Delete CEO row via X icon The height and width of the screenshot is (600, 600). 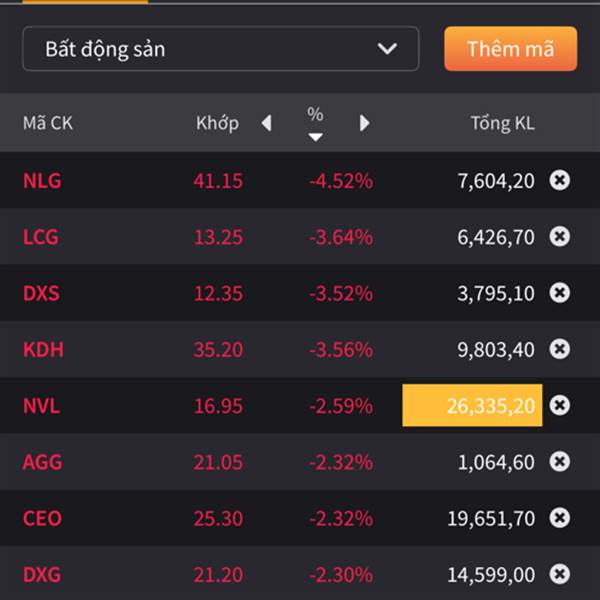(559, 518)
